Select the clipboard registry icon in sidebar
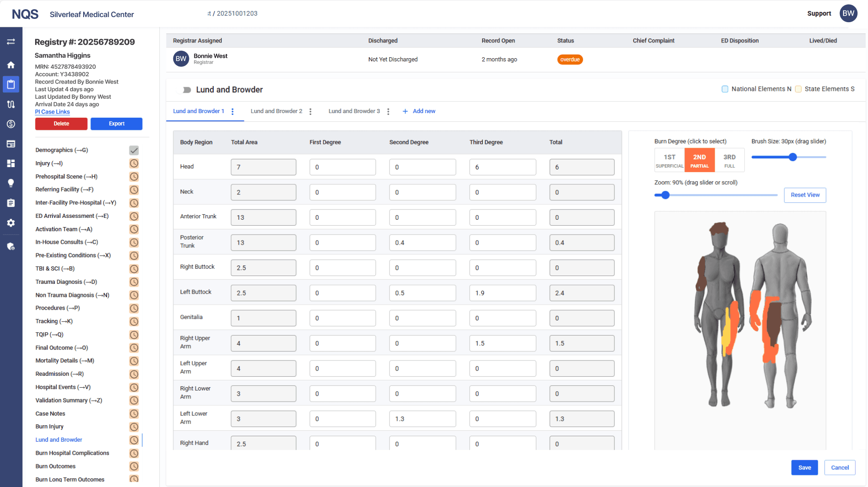868x487 pixels. click(11, 84)
